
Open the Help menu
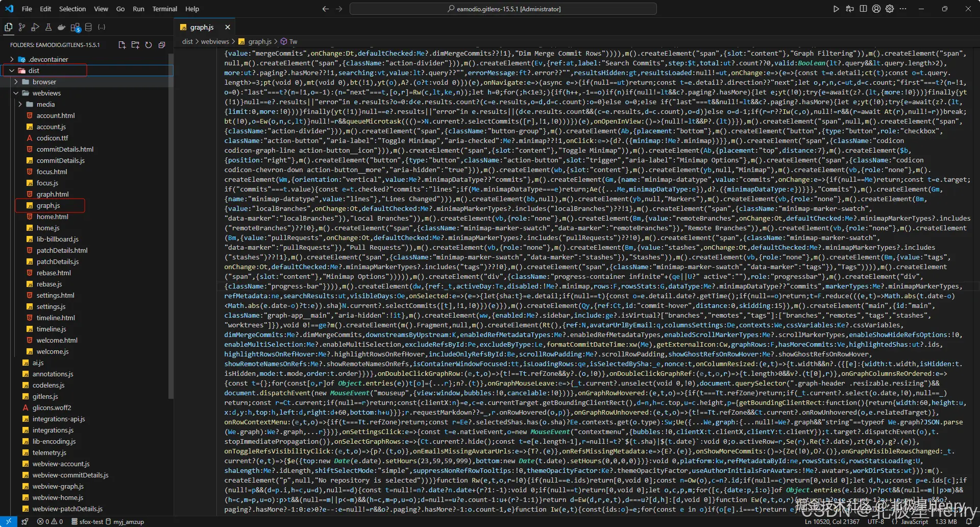pyautogui.click(x=192, y=9)
